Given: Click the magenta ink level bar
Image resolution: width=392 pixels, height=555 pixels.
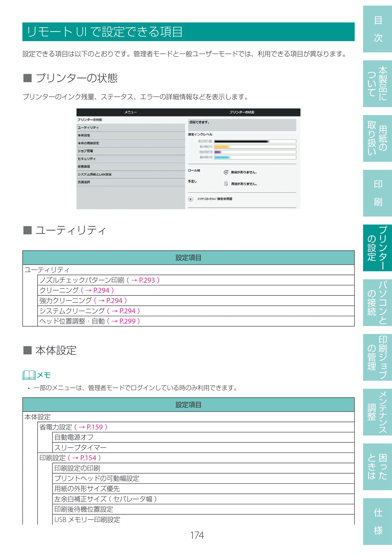Looking at the screenshot, I should coord(255,152).
